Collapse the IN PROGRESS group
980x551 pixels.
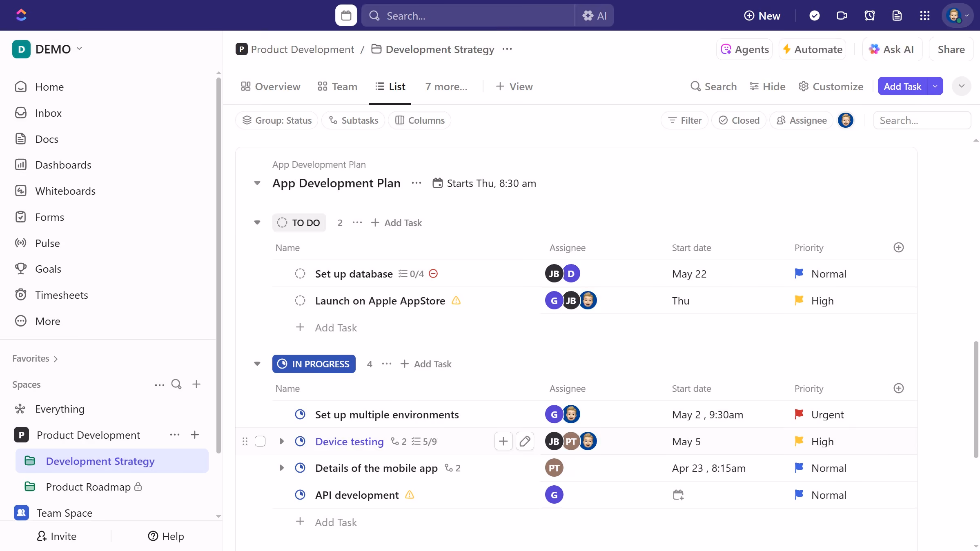point(257,364)
